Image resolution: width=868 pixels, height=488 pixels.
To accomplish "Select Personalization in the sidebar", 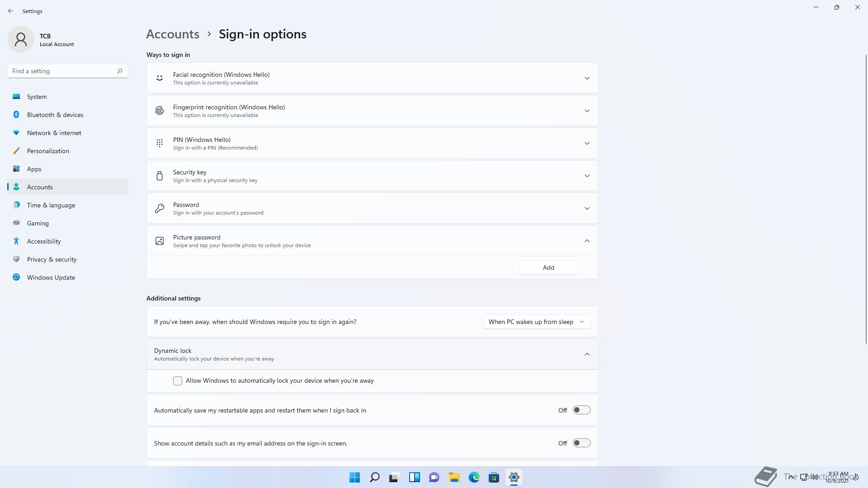I will 68,151.
